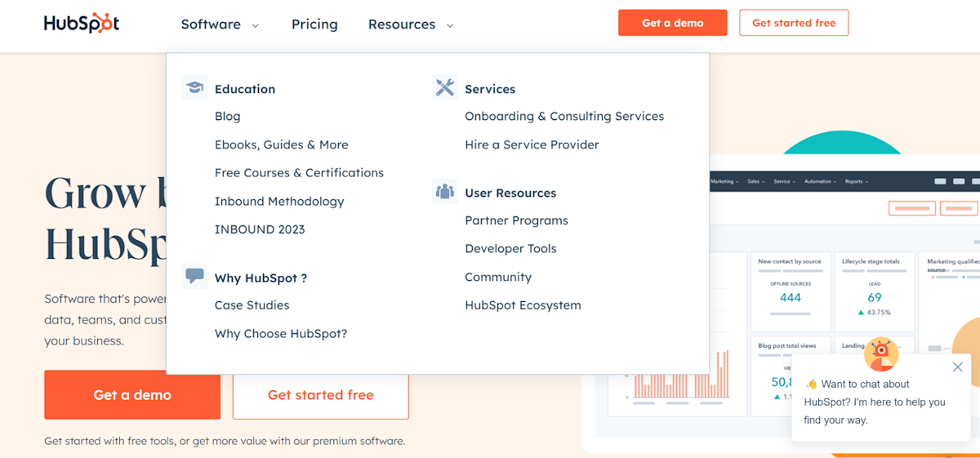Screen dimensions: 980x458
Task: Open Why Choose HubSpot? link
Action: click(281, 334)
